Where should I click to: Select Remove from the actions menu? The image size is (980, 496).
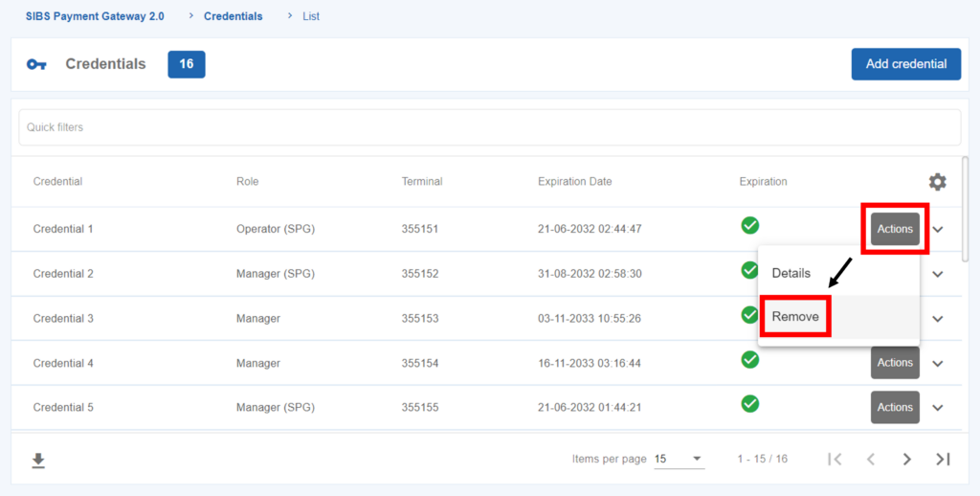pyautogui.click(x=795, y=317)
